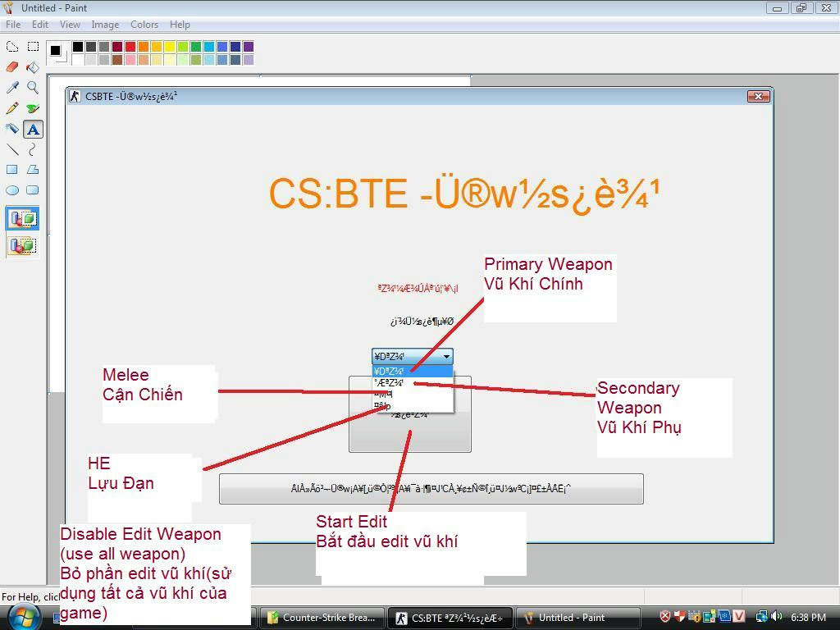The image size is (840, 630).
Task: Switch to CS:BTE taskbar button
Action: 450,618
